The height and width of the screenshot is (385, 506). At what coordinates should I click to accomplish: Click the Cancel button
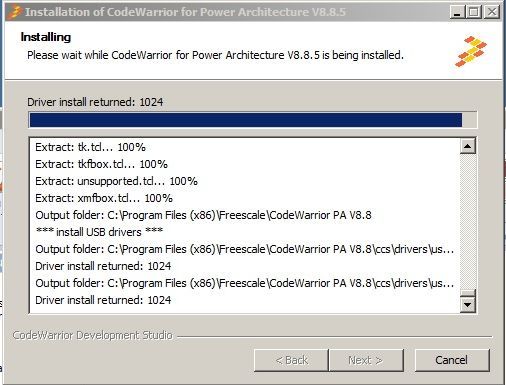[452, 360]
